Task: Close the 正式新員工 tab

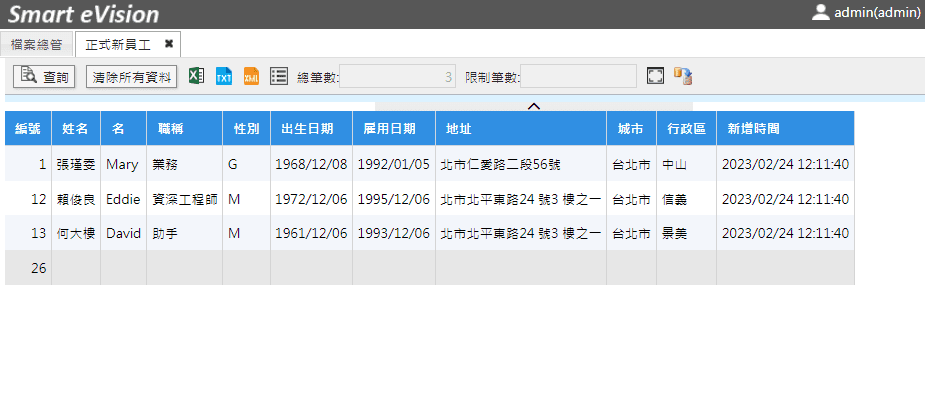Action: pos(169,44)
